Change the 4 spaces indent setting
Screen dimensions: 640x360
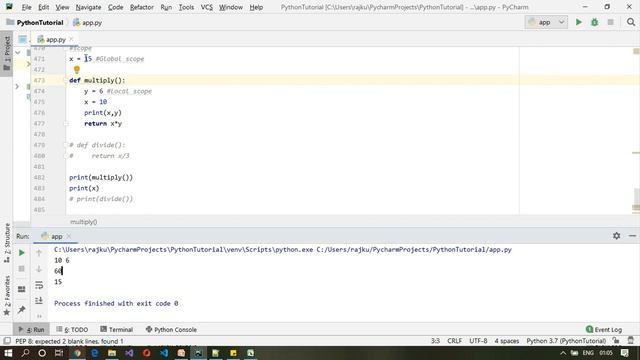pyautogui.click(x=507, y=341)
